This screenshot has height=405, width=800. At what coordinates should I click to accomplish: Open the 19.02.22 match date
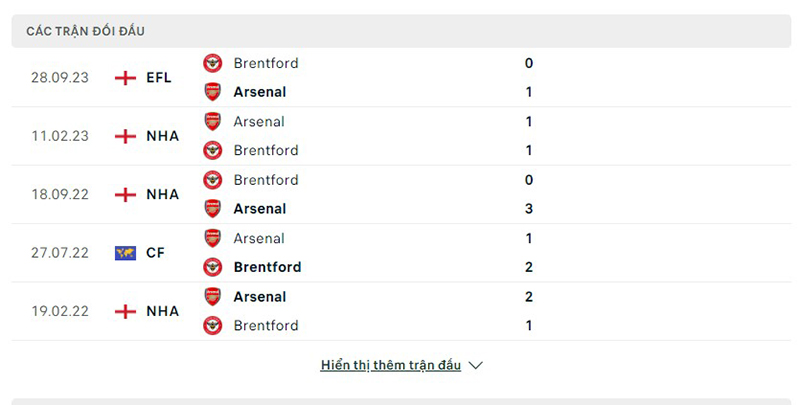(x=60, y=311)
